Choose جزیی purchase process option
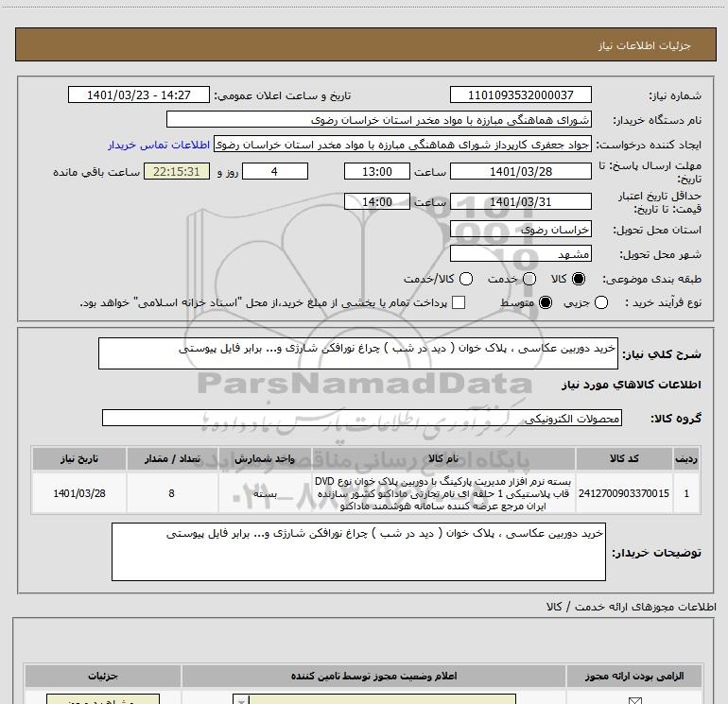 [601, 302]
